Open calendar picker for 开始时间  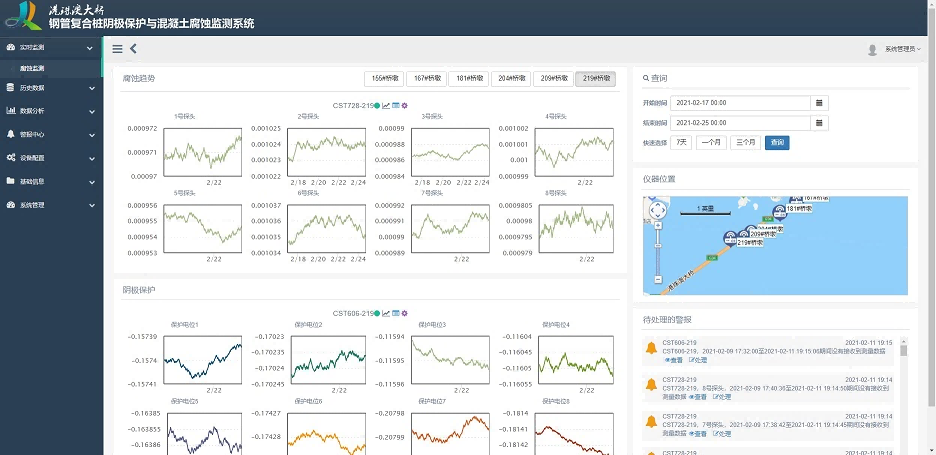pos(820,102)
